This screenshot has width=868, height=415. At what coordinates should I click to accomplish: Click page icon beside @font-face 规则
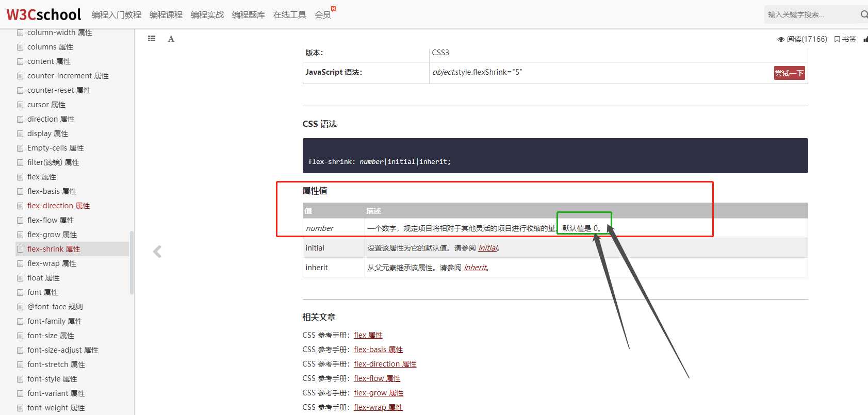(20, 307)
